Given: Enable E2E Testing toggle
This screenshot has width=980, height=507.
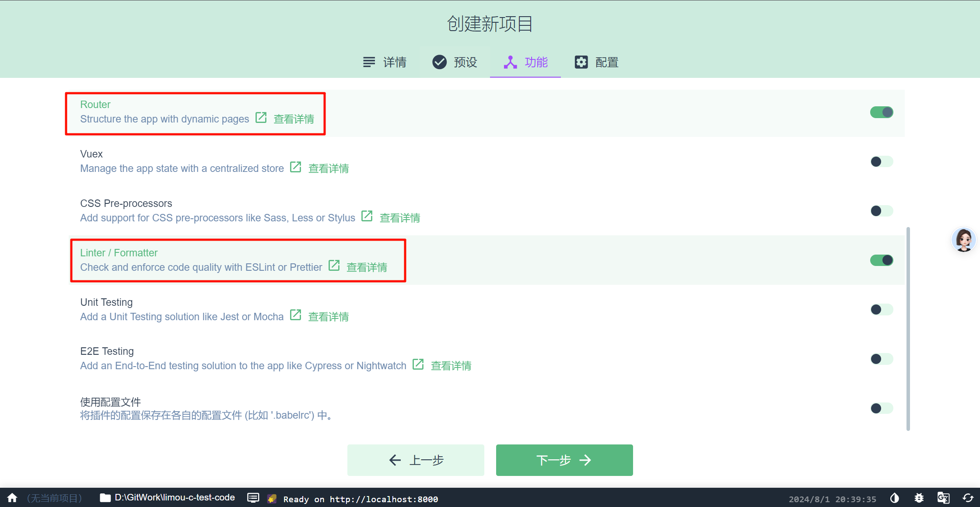Looking at the screenshot, I should point(882,359).
